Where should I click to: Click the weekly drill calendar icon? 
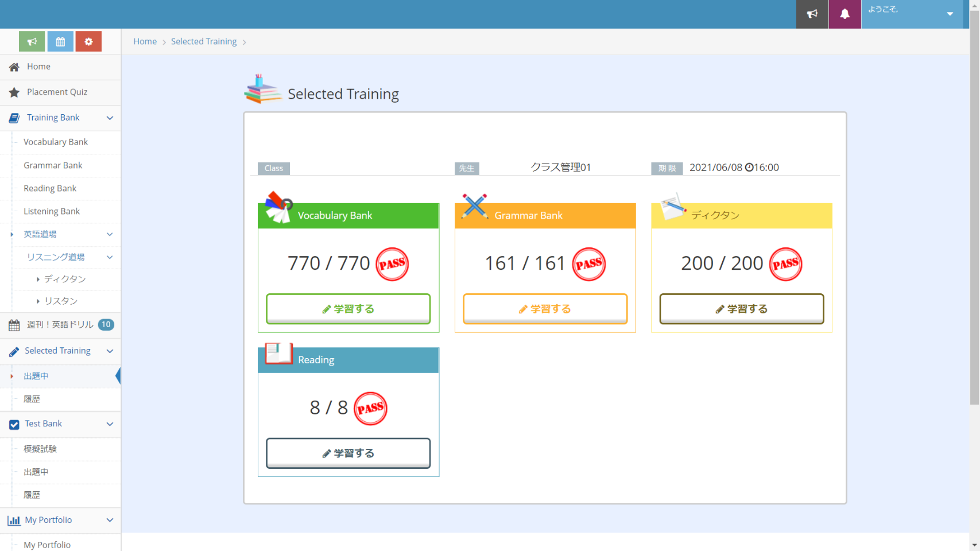(14, 325)
